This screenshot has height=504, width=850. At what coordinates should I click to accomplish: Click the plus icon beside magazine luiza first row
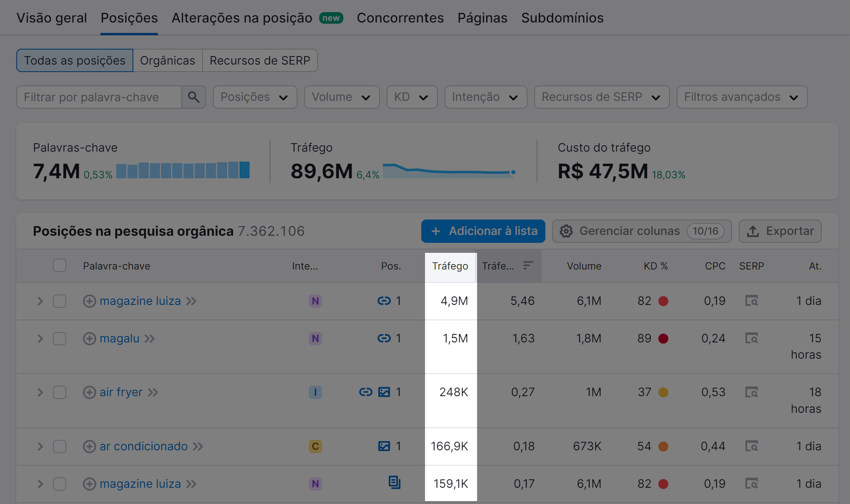[x=89, y=301]
